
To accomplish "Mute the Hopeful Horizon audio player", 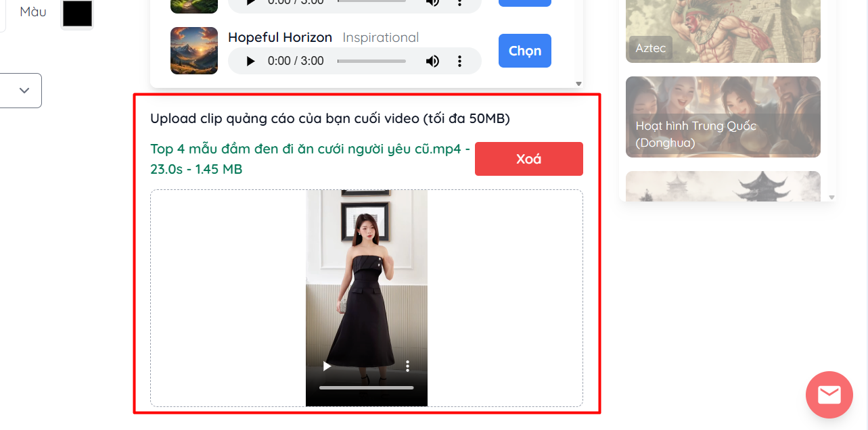I will click(432, 61).
